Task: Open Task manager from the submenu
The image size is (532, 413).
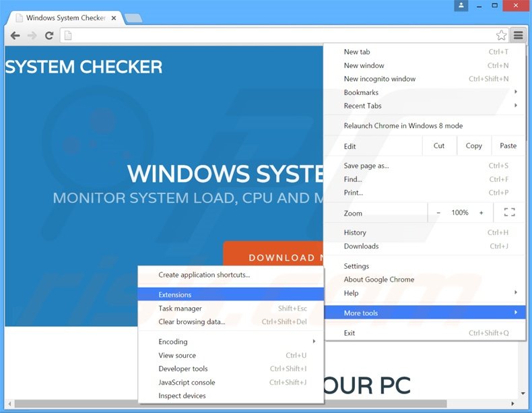Action: coord(231,308)
